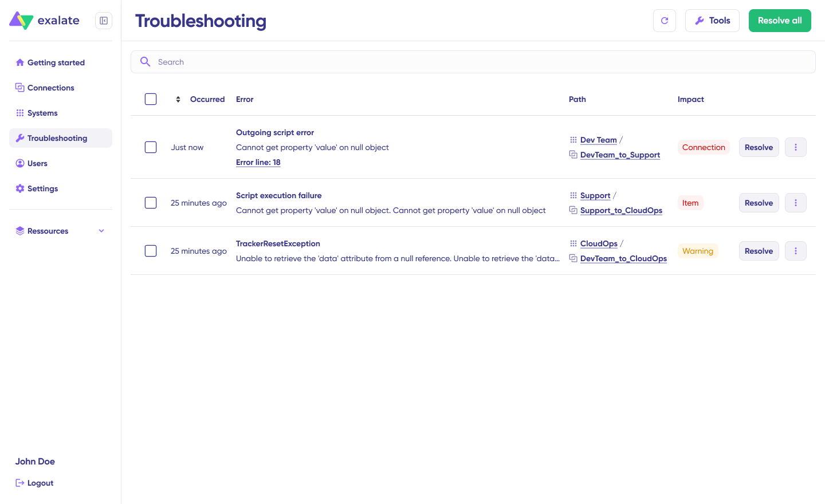Toggle the select-all checkbox in header
This screenshot has width=825, height=504.
[x=151, y=99]
